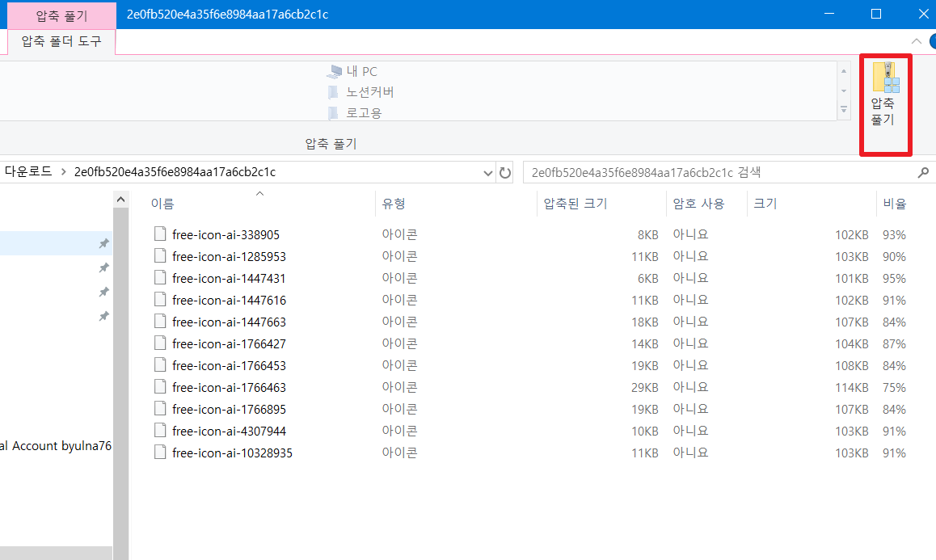
Task: Select file free-icon-ai-1447616
Action: pos(230,301)
